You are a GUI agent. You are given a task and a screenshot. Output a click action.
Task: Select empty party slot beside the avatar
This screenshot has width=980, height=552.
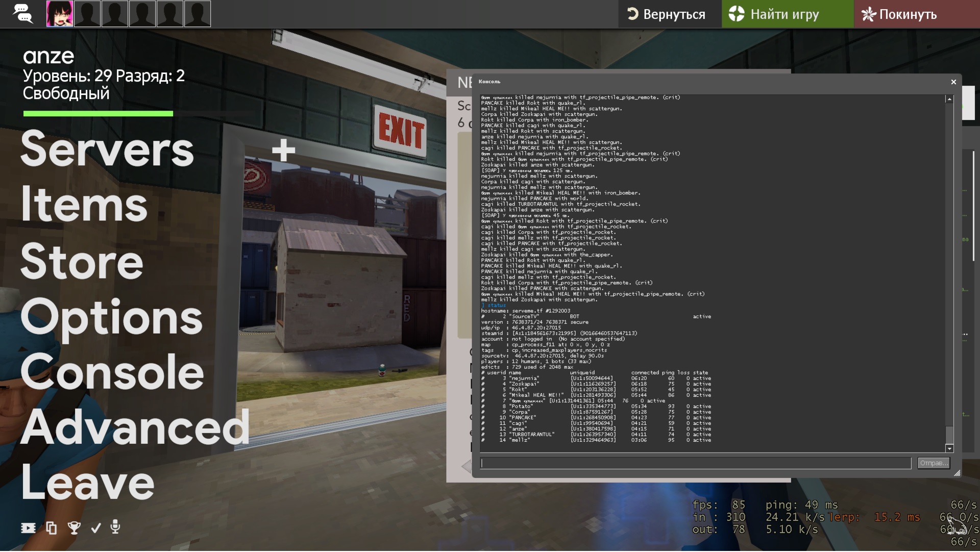[x=87, y=14]
